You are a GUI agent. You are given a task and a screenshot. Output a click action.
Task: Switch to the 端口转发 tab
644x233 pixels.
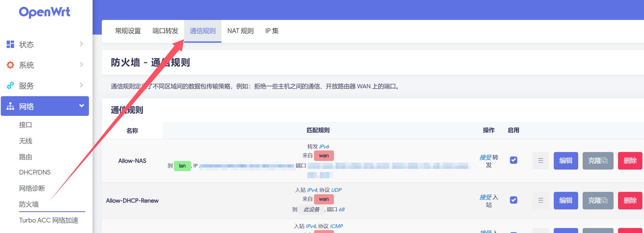point(165,31)
